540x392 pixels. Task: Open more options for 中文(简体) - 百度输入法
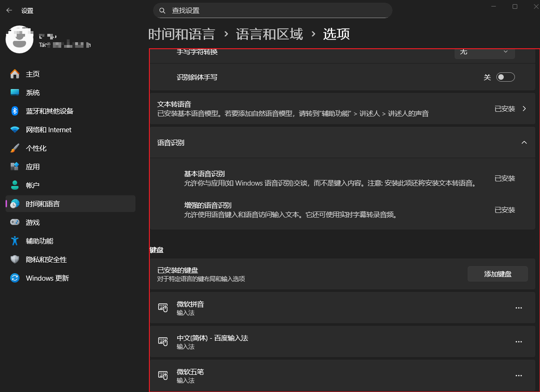tap(519, 342)
